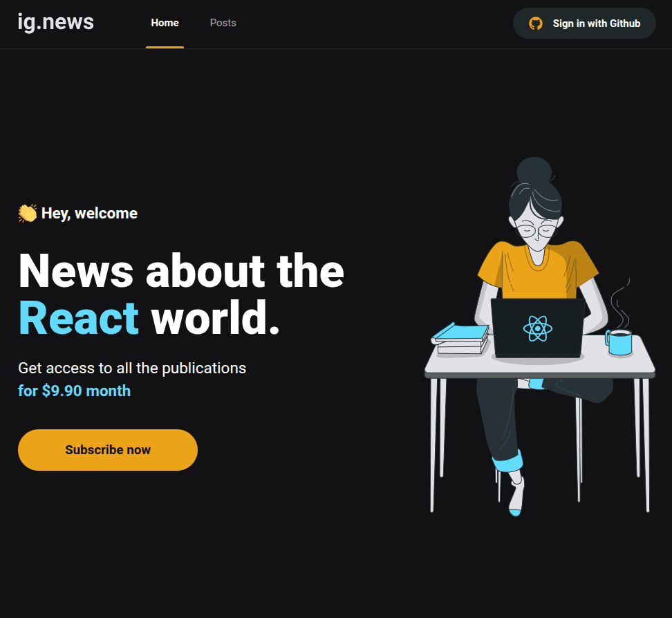Click the access to publications subtitle
Screen dimensions: 672x618
pos(131,368)
